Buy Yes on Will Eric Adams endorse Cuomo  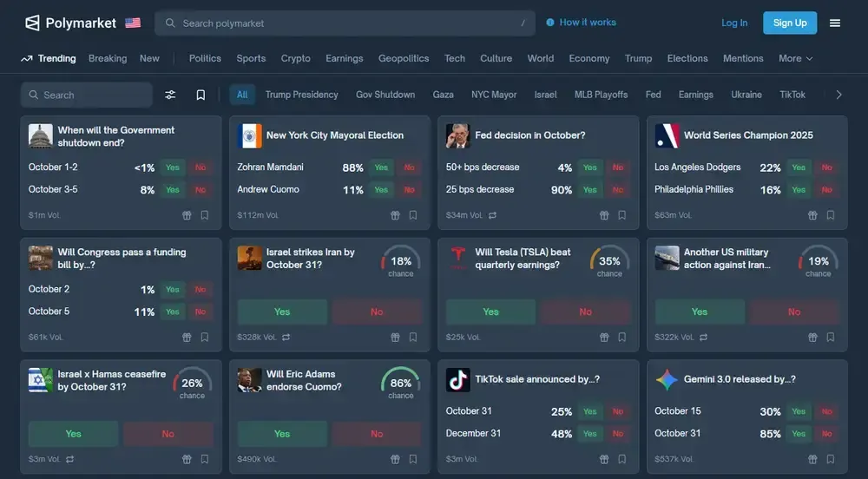pyautogui.click(x=282, y=434)
